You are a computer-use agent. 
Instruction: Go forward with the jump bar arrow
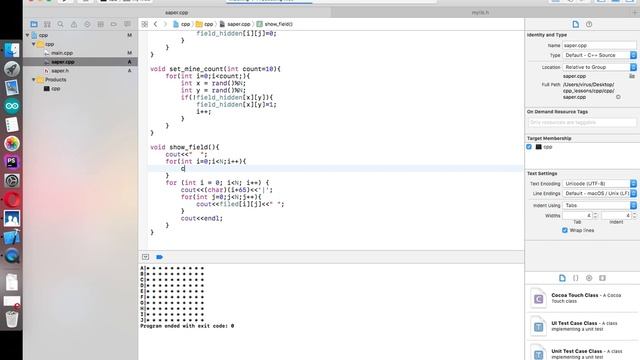165,24
